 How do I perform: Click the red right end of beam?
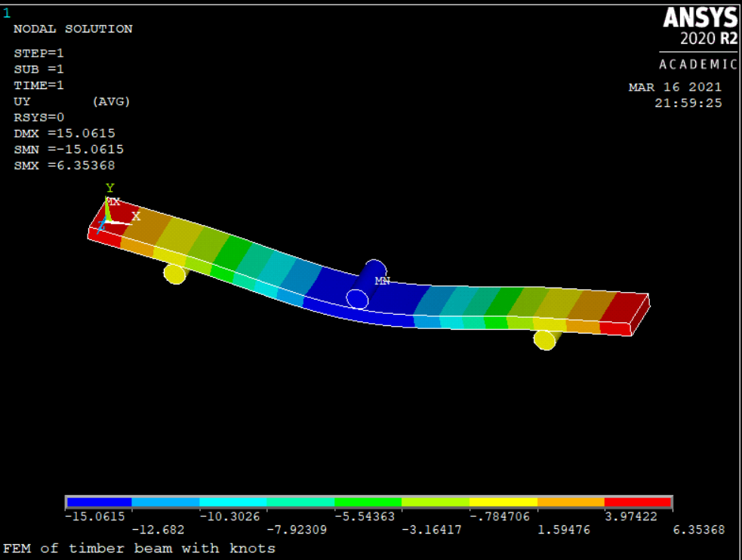click(x=625, y=315)
